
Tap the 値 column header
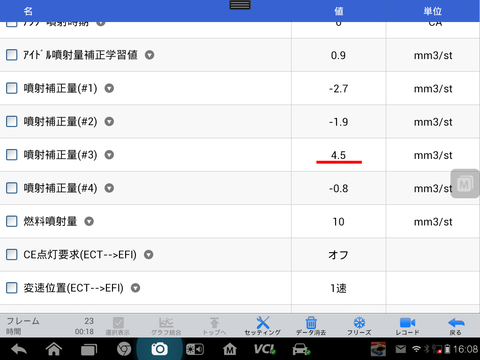[339, 11]
